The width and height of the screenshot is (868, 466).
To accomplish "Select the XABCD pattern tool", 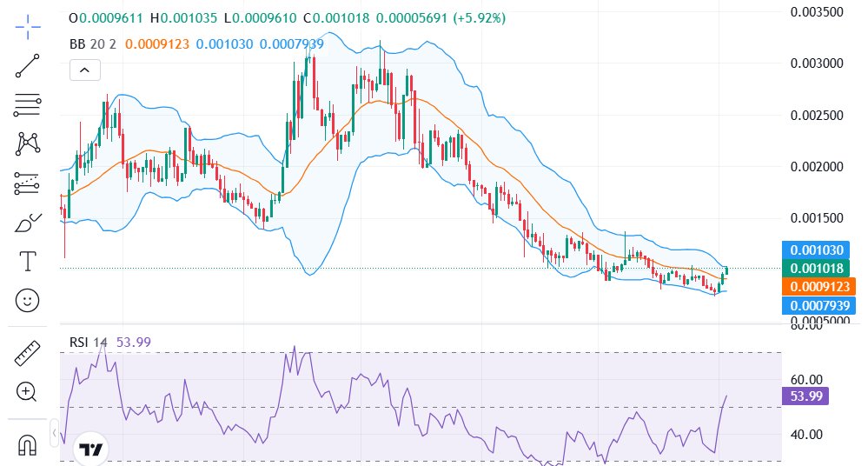I will (28, 143).
